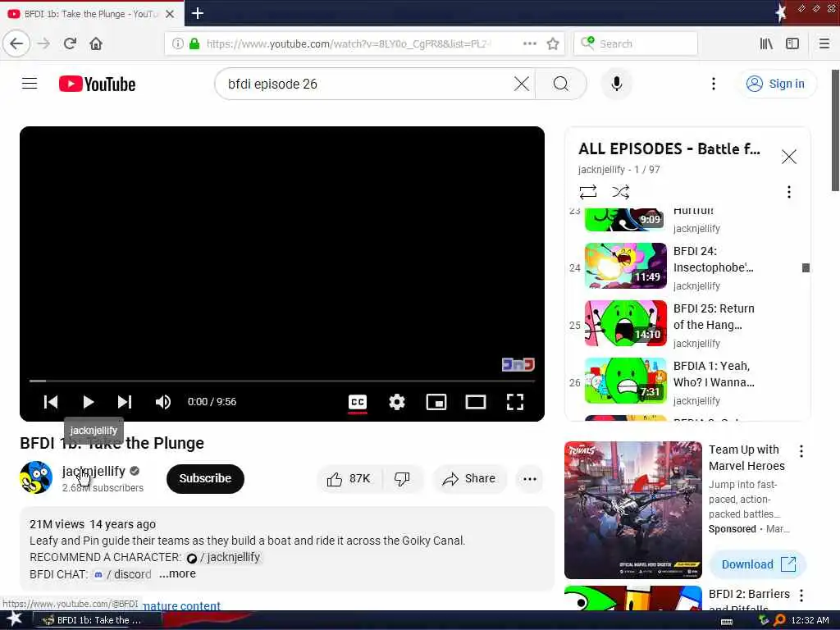Open BFDI 24: Insectophobe's thumbnail
Image resolution: width=840 pixels, height=630 pixels.
point(626,266)
